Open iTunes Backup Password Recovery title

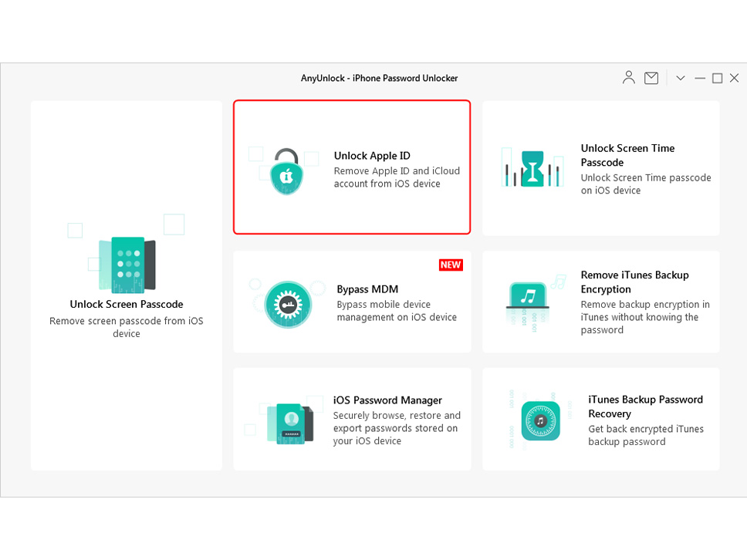click(646, 407)
